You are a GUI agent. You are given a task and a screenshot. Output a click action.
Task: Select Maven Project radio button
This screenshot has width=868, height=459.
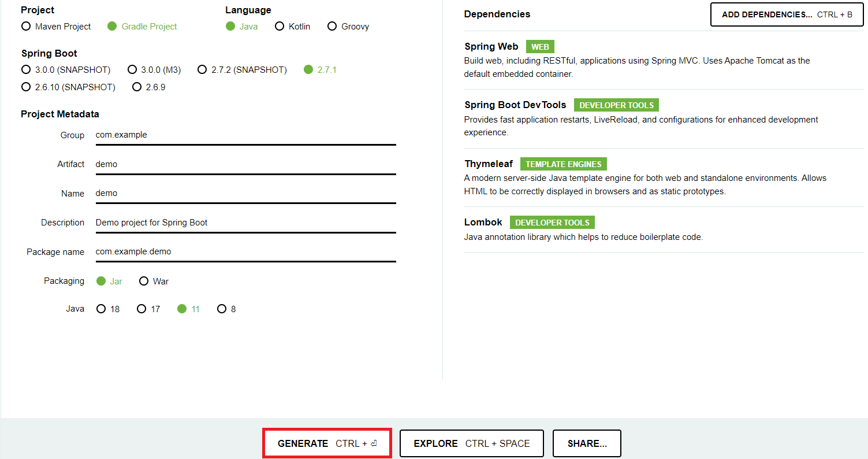tap(26, 27)
